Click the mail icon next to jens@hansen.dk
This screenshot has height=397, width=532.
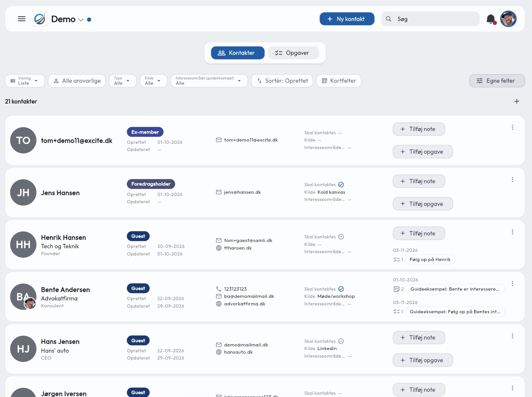(219, 192)
